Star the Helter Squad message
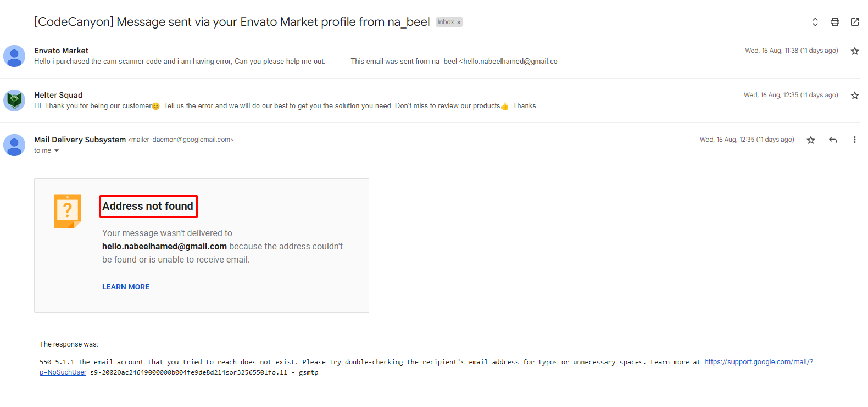Image resolution: width=868 pixels, height=407 pixels. (x=855, y=96)
